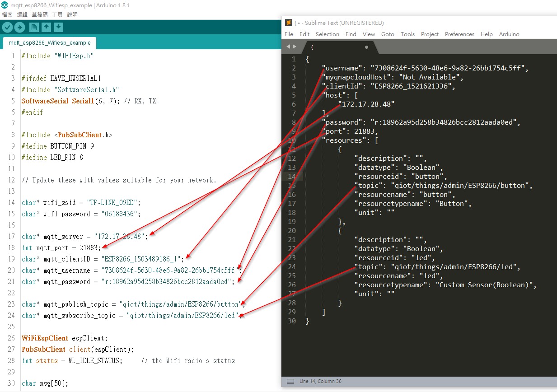Click WiFiEspClient espClient line
The image size is (557, 392).
(x=65, y=338)
